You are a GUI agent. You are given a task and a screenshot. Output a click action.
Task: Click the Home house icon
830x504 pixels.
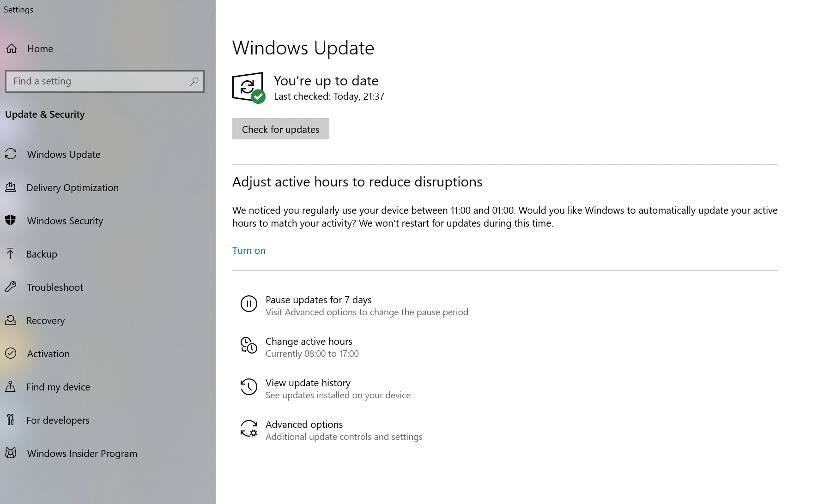(12, 48)
